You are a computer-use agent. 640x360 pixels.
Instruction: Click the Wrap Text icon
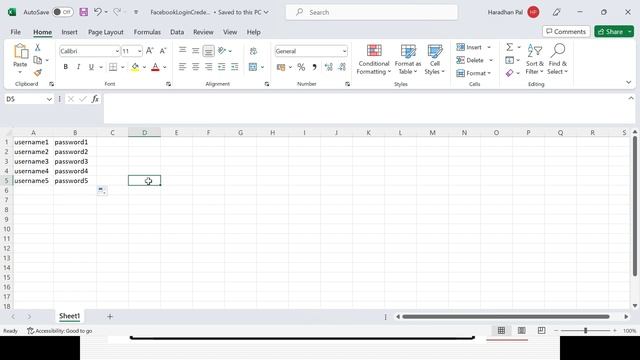point(253,51)
